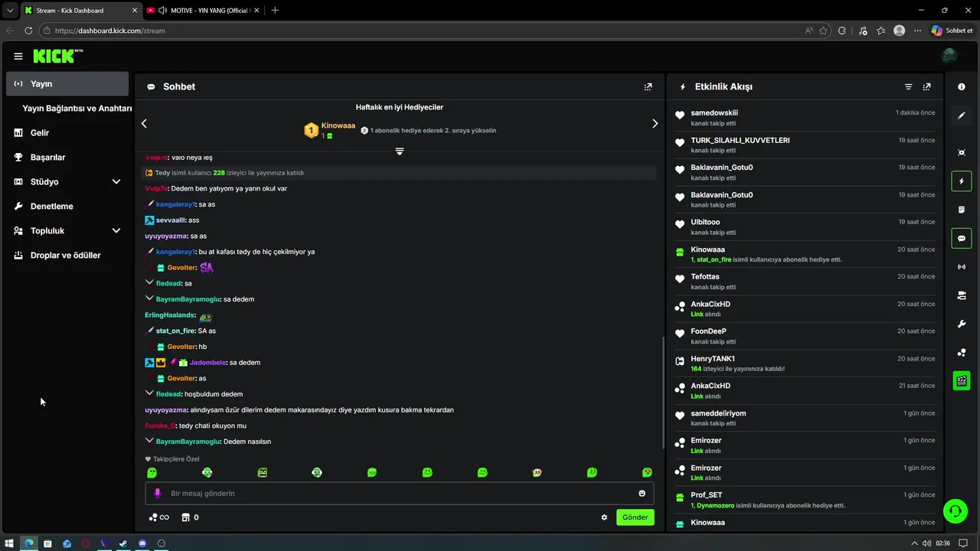Screen dimensions: 980x551
Task: Click the camera device icon in right sidebar
Action: [962, 295]
